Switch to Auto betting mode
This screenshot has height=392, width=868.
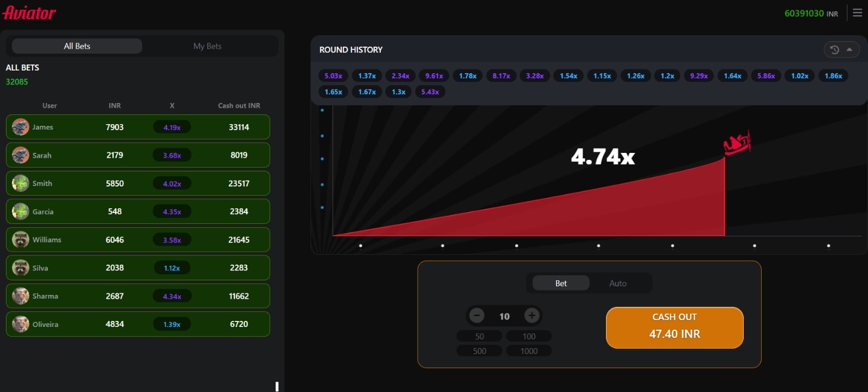point(617,283)
